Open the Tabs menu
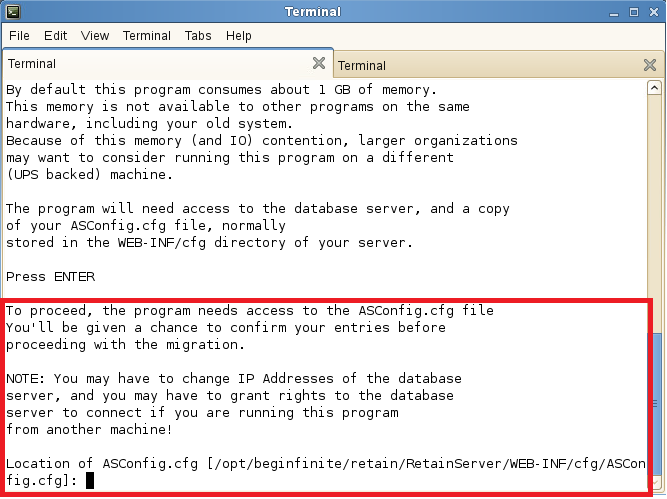The height and width of the screenshot is (499, 667). click(x=198, y=35)
